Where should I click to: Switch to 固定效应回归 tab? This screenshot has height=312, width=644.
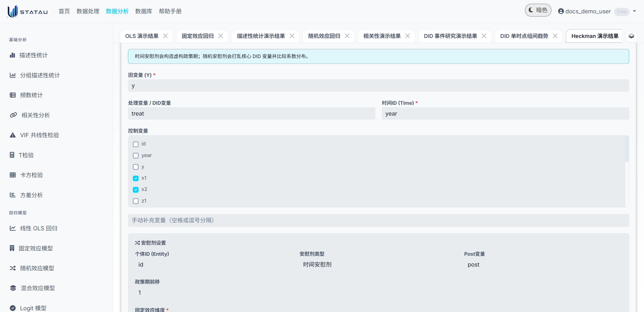click(198, 36)
